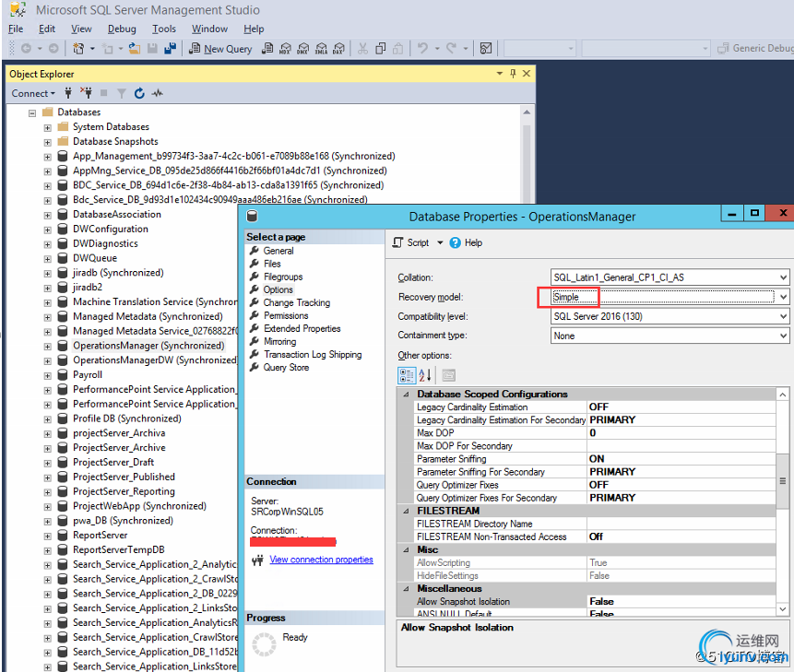Image resolution: width=794 pixels, height=672 pixels.
Task: Select the Filegroups page
Action: [x=283, y=277]
